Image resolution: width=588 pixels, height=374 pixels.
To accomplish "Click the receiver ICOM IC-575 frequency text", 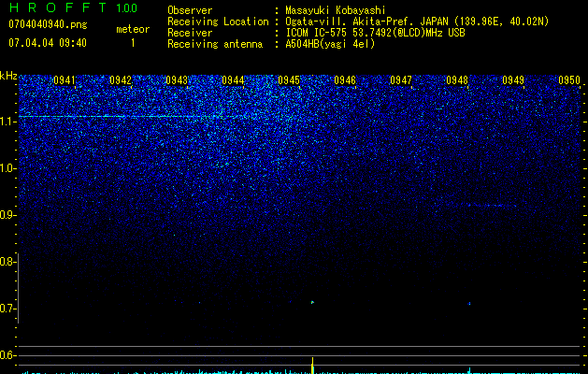I will tap(375, 33).
